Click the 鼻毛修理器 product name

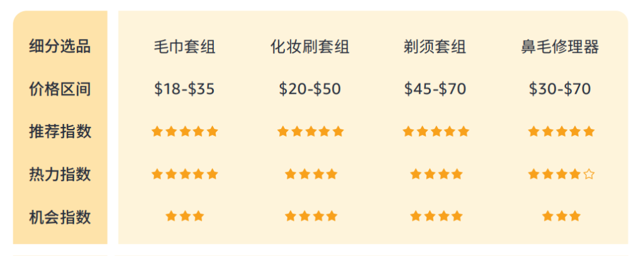click(x=560, y=47)
